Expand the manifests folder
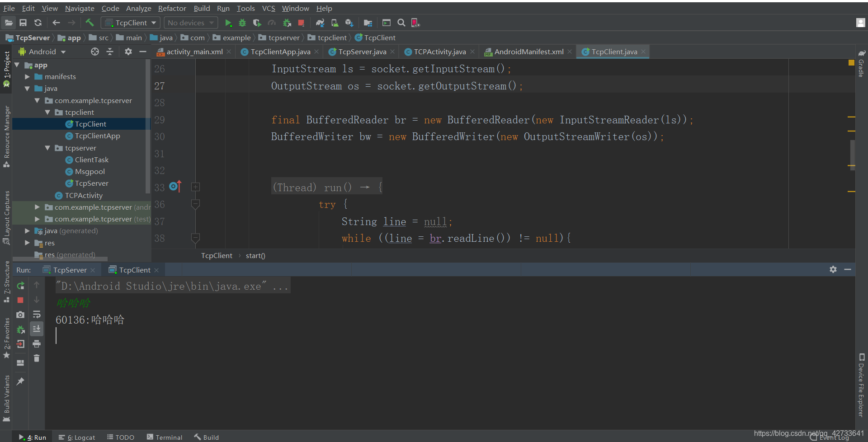Image resolution: width=868 pixels, height=442 pixels. (27, 77)
